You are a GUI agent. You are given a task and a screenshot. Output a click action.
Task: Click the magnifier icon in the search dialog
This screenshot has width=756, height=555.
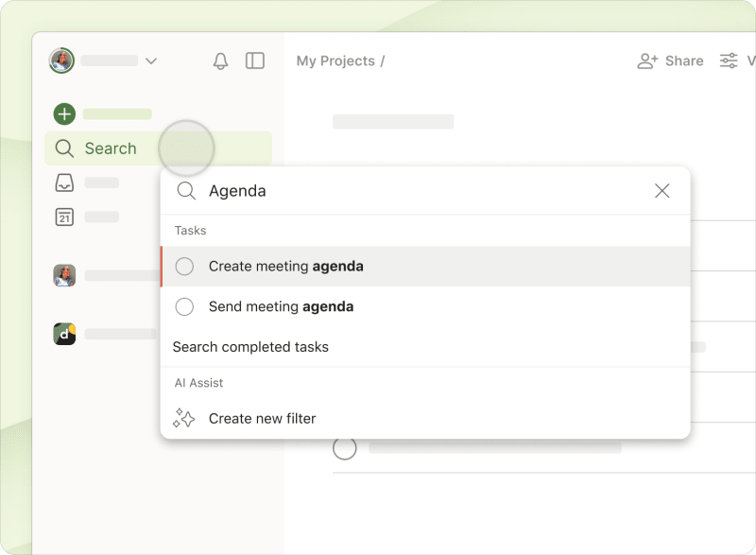[186, 190]
